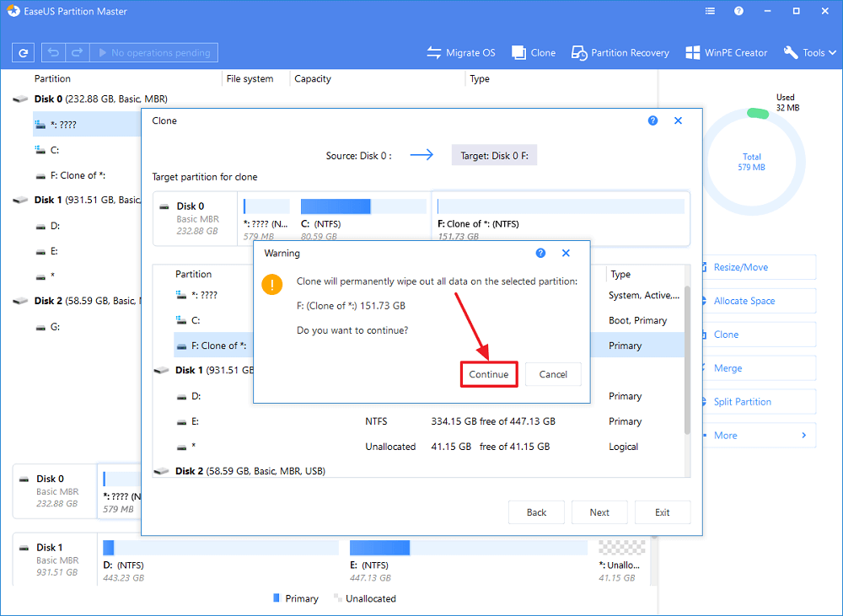This screenshot has height=616, width=843.
Task: Click the help icon in Clone dialog
Action: pyautogui.click(x=652, y=121)
